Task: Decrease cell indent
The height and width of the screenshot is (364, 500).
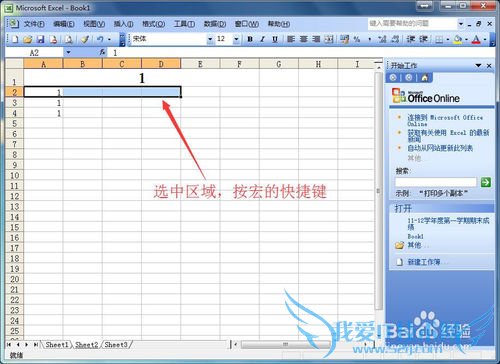Action: (x=411, y=39)
